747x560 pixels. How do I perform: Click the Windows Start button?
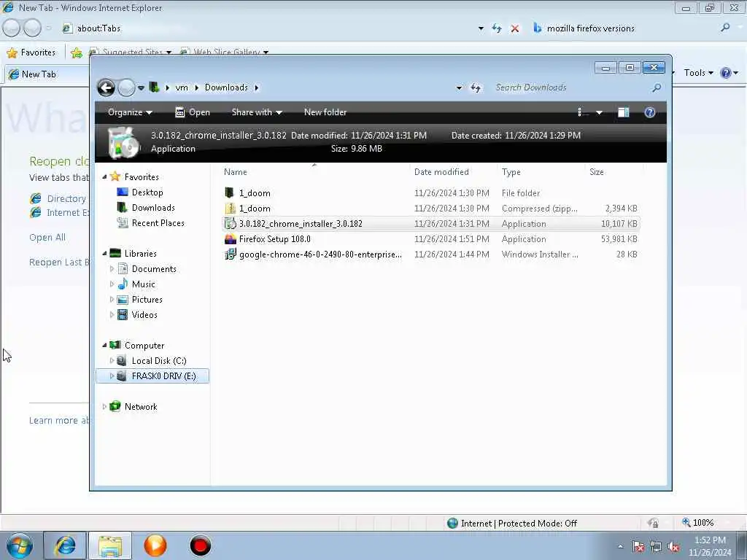[20, 545]
